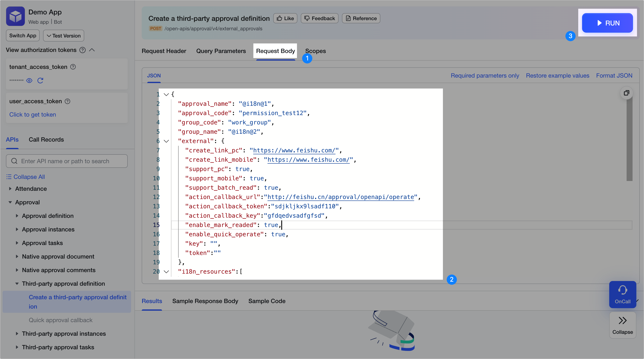Fold the "external" JSON object
Screen dimensions: 644x359
(166, 141)
